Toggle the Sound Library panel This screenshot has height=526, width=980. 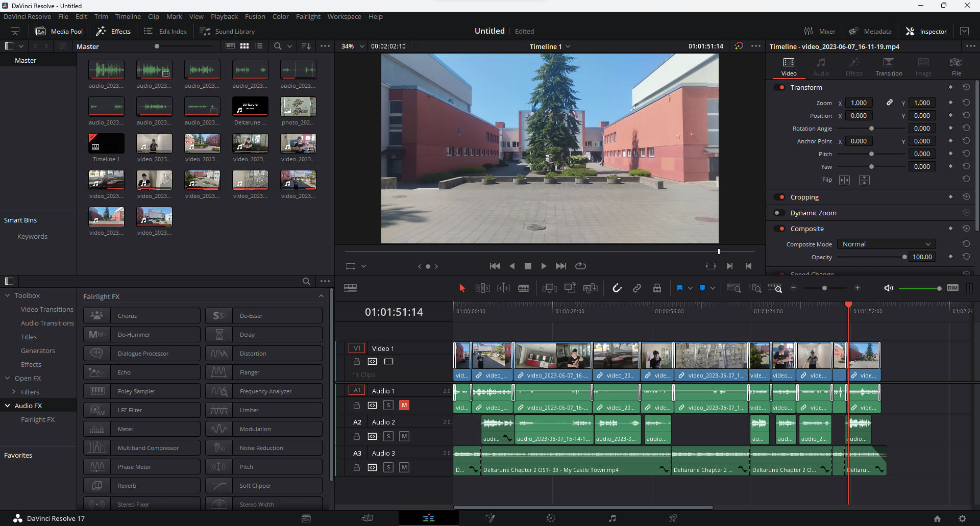coord(227,31)
